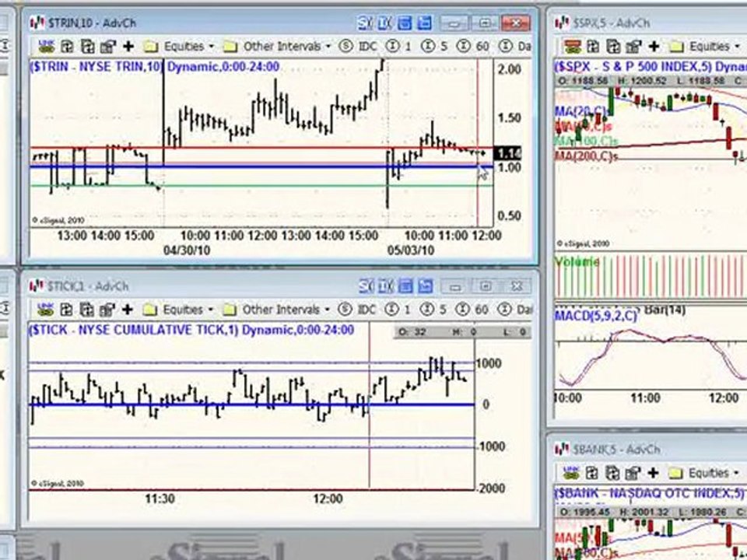Image resolution: width=747 pixels, height=560 pixels.
Task: Click the properties icon in $TRIN toolbar
Action: coord(108,46)
